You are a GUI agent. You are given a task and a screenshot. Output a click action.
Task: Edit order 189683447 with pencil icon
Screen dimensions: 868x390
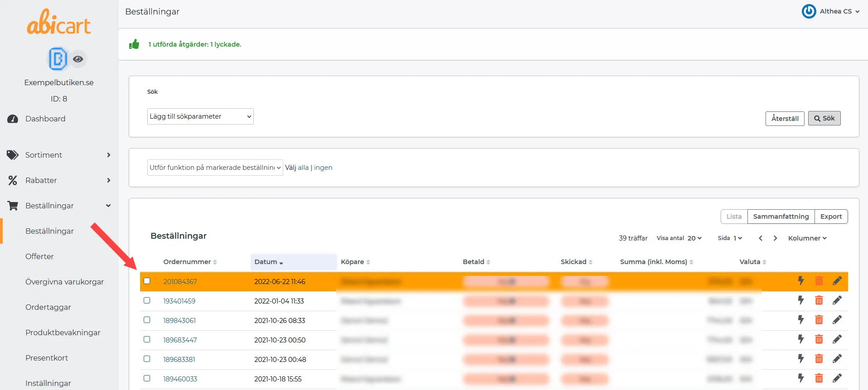(x=837, y=339)
